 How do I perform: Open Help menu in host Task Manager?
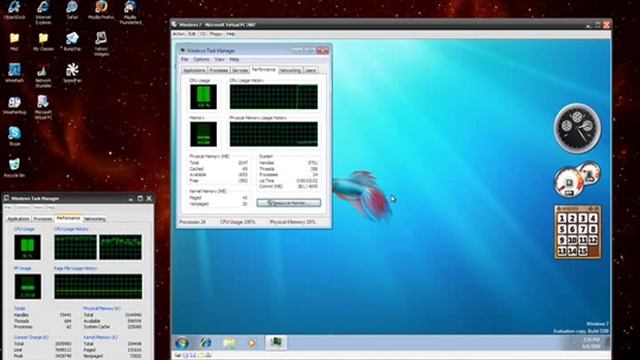pos(51,208)
